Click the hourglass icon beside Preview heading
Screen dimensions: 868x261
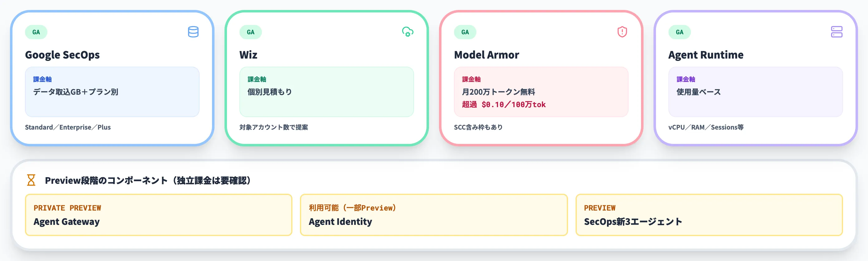click(x=31, y=180)
